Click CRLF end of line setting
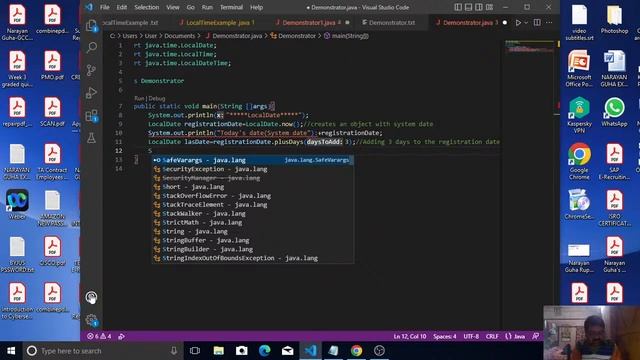This screenshot has height=360, width=640. tap(492, 336)
